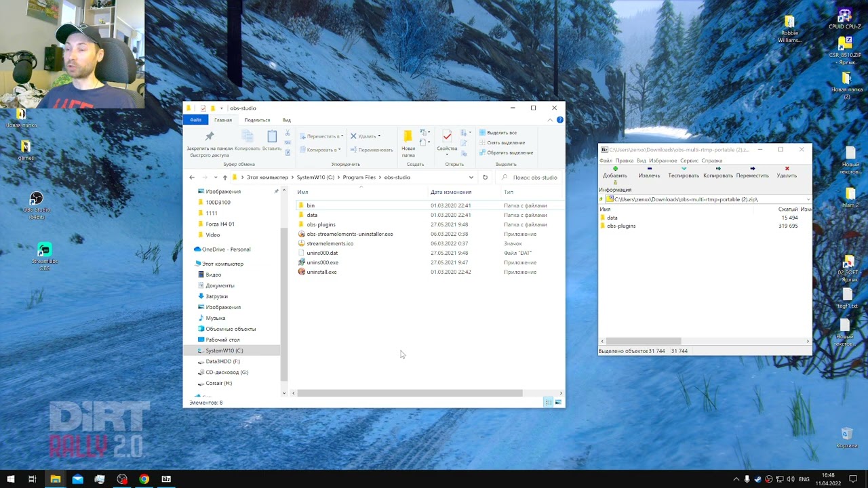Click the scissors Cut icon in ribbon
Image resolution: width=868 pixels, height=488 pixels.
click(x=288, y=133)
